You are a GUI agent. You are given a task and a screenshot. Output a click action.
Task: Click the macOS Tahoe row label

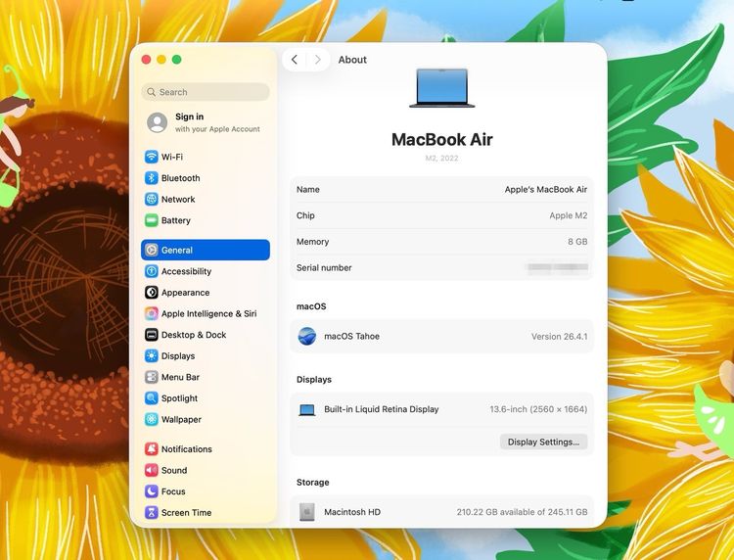(x=352, y=336)
